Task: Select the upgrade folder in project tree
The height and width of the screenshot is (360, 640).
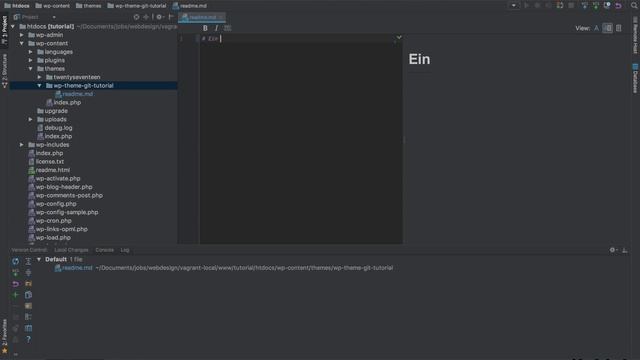Action: point(56,111)
